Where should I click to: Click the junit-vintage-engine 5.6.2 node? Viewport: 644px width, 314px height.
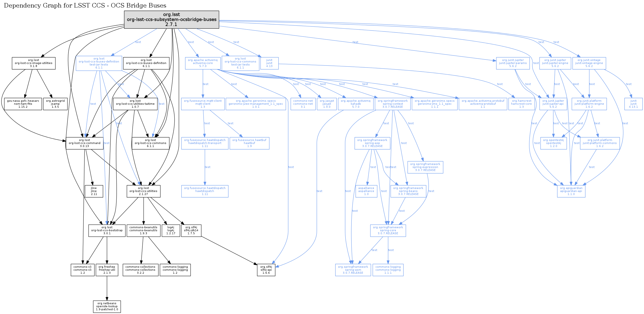coord(589,63)
